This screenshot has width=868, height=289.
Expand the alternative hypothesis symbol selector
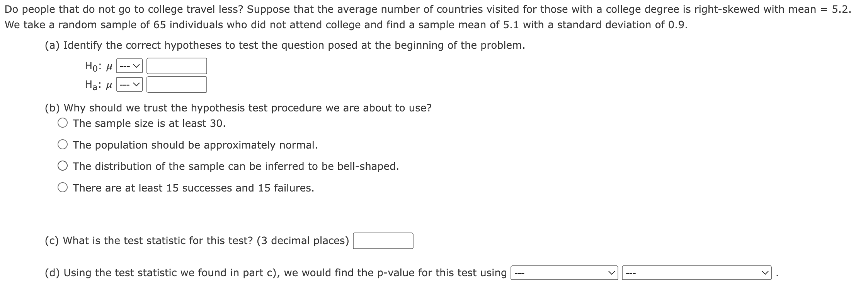click(130, 85)
